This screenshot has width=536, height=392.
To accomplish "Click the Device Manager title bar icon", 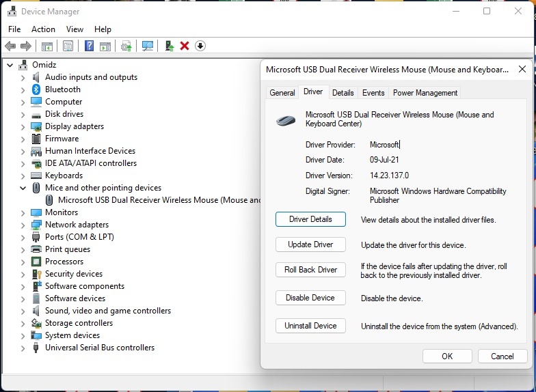I will coord(12,11).
